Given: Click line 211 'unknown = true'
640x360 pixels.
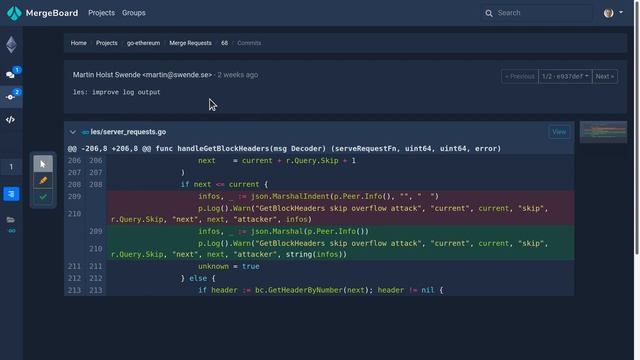Looking at the screenshot, I should pyautogui.click(x=229, y=267).
